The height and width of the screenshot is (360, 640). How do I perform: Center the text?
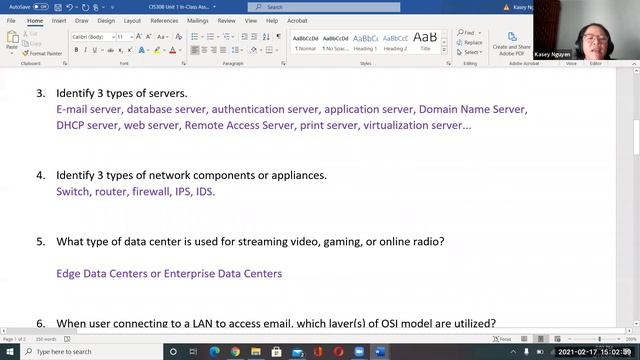pyautogui.click(x=204, y=50)
